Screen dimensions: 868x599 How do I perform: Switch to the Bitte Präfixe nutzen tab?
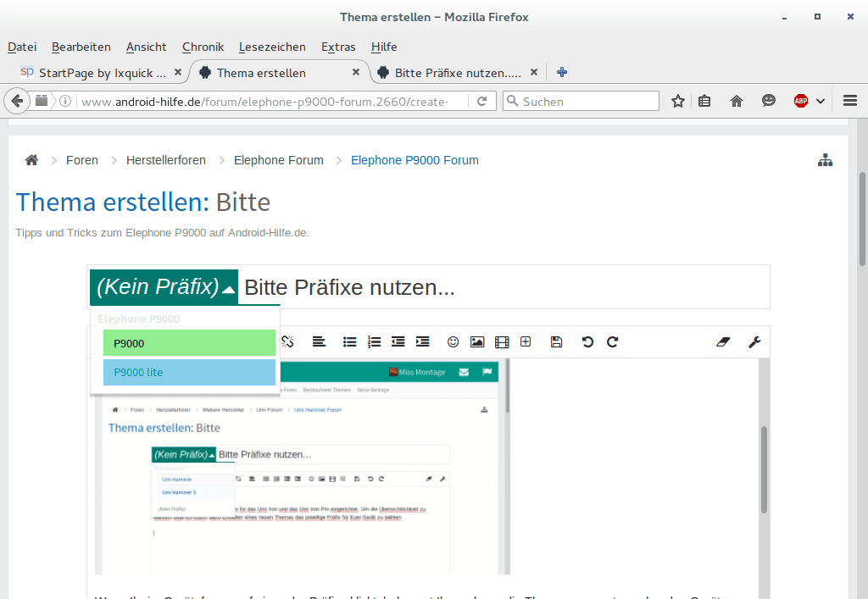458,73
